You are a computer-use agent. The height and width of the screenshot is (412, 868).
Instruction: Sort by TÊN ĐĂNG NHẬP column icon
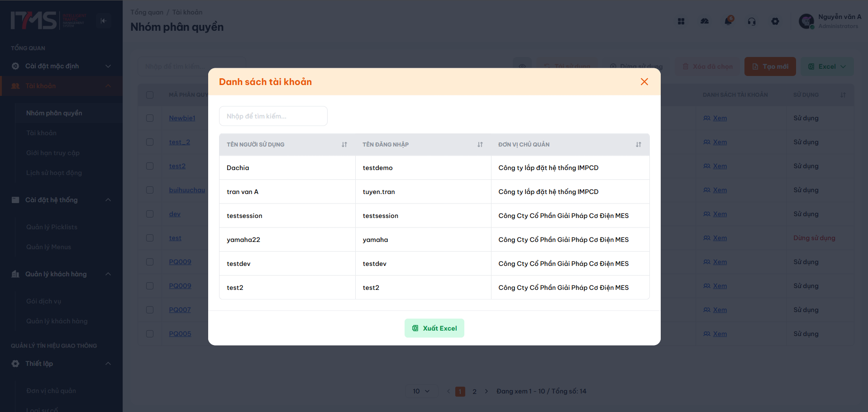(x=480, y=145)
